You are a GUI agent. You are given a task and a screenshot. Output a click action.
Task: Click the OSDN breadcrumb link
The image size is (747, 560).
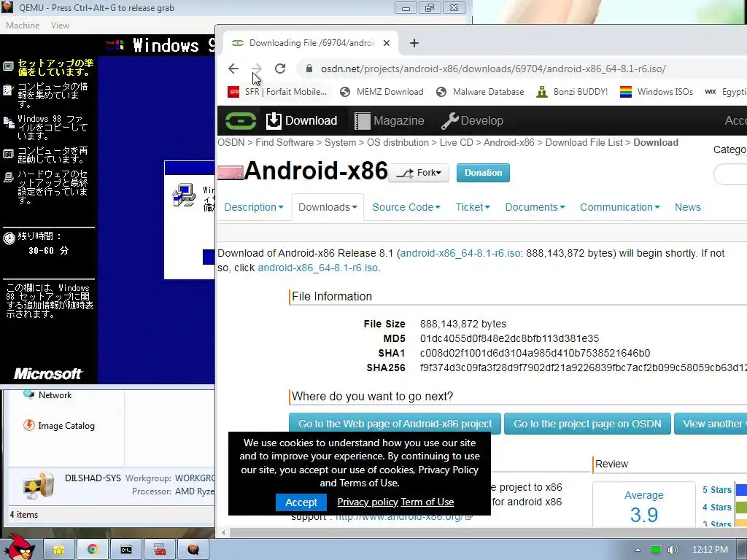coord(231,142)
